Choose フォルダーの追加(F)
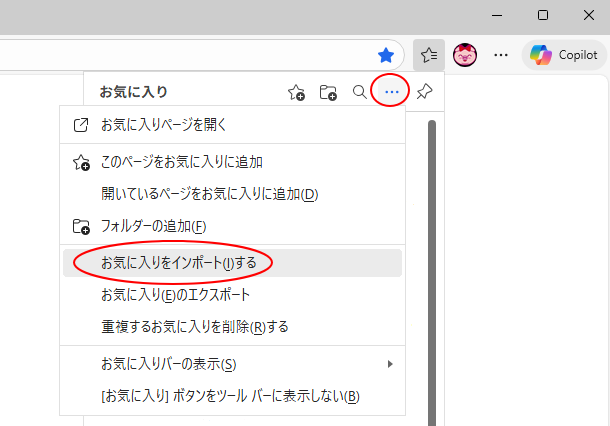Viewport: 610px width, 426px height. click(232, 226)
